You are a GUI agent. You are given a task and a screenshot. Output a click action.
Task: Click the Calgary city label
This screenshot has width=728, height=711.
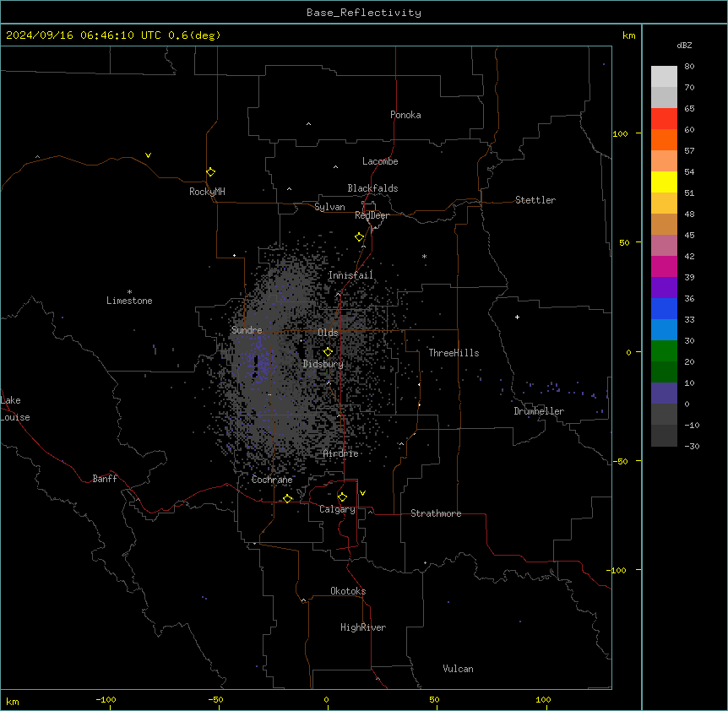tap(338, 509)
